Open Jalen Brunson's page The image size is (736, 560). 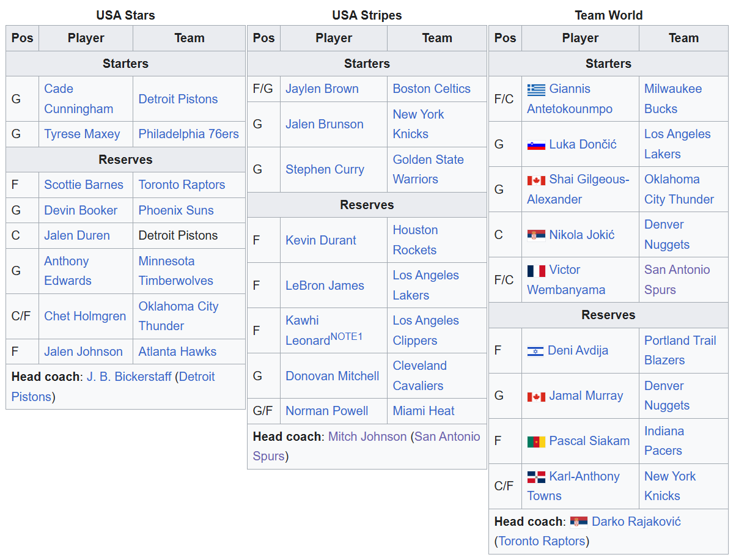(325, 124)
